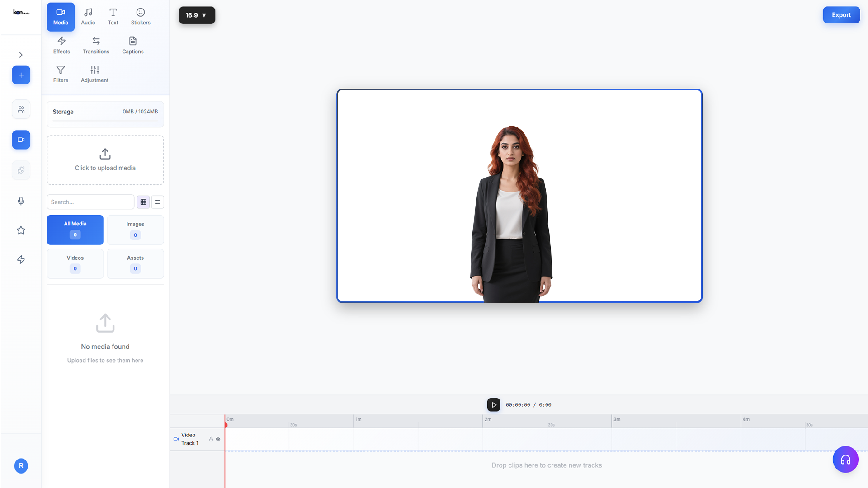The width and height of the screenshot is (868, 488).
Task: Switch media to list view
Action: [x=157, y=202]
